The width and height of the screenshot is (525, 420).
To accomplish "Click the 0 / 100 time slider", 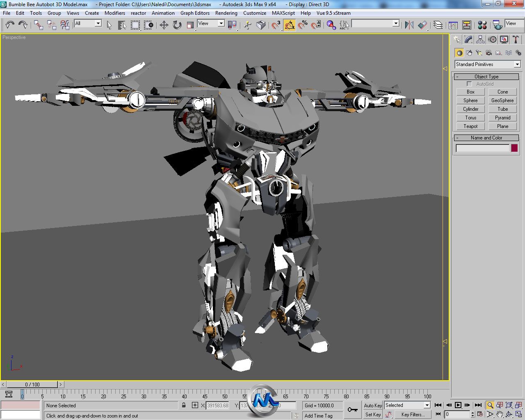I will point(32,384).
